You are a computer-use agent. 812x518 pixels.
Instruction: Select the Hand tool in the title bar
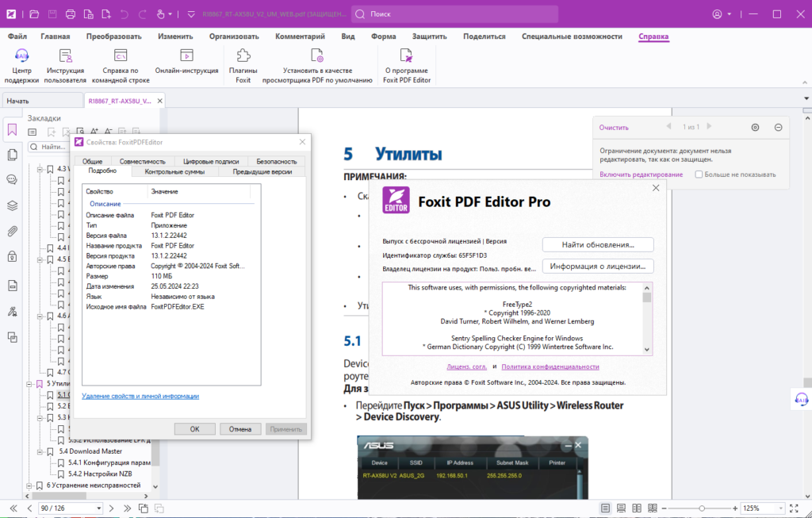tap(161, 14)
